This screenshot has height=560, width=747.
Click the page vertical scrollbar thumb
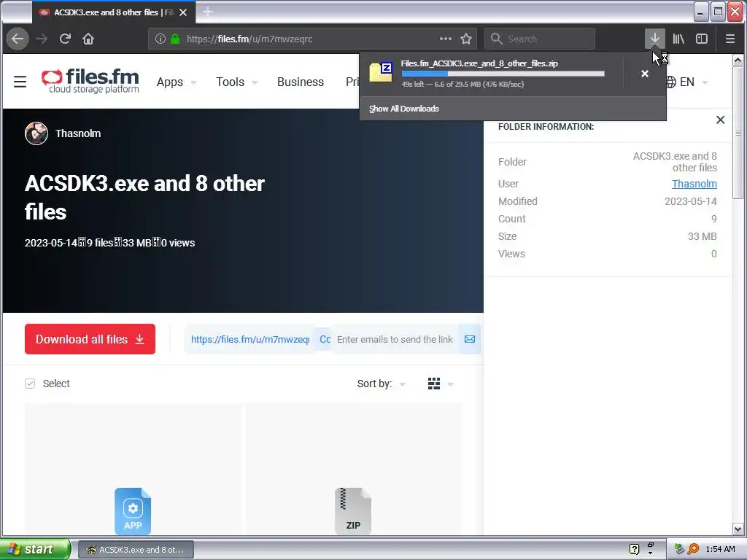point(738,133)
